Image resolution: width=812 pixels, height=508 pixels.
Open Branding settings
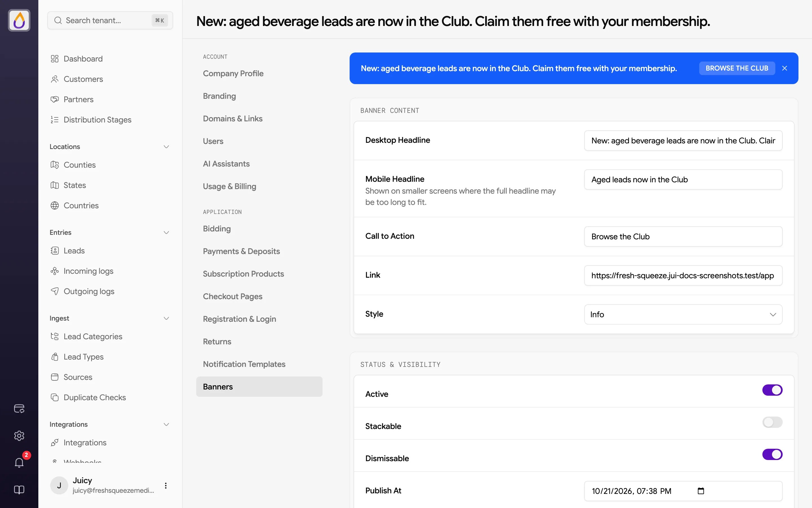click(219, 96)
